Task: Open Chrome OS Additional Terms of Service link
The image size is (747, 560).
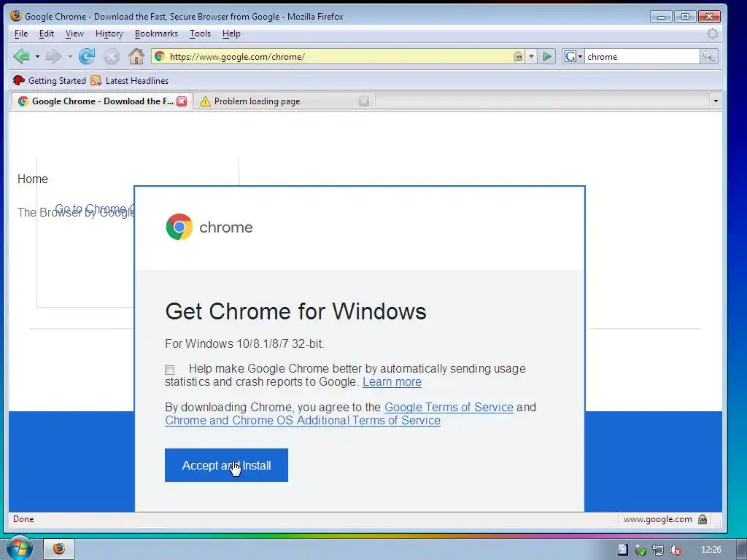Action: tap(303, 421)
